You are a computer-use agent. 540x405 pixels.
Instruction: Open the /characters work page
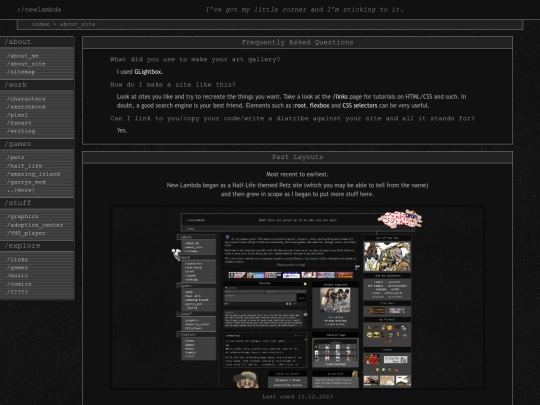point(26,99)
